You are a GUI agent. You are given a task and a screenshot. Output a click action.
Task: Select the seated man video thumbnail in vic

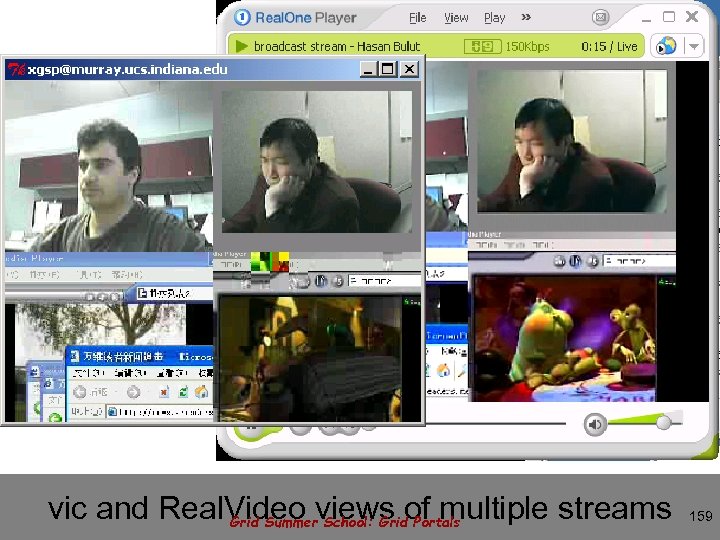tap(317, 162)
